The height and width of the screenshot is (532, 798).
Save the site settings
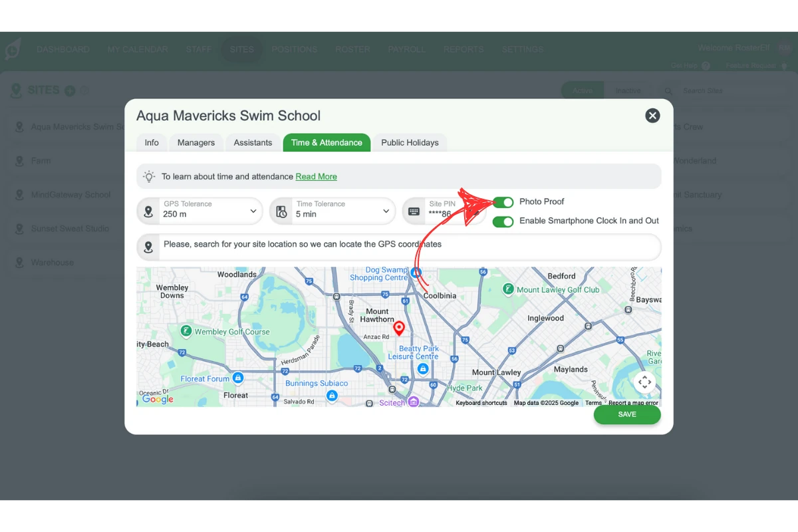[627, 414]
